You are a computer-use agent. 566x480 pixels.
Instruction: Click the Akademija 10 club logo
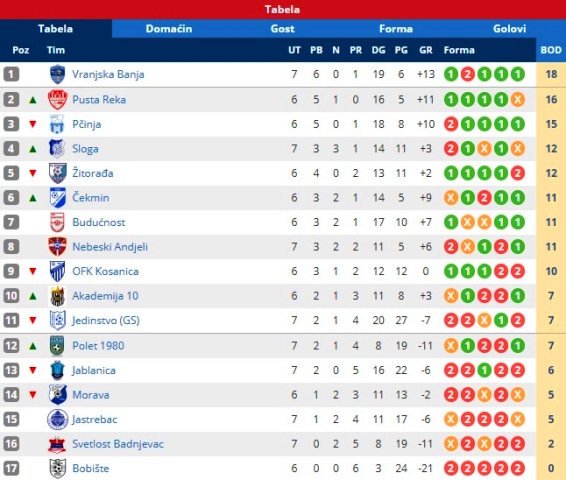pyautogui.click(x=57, y=296)
